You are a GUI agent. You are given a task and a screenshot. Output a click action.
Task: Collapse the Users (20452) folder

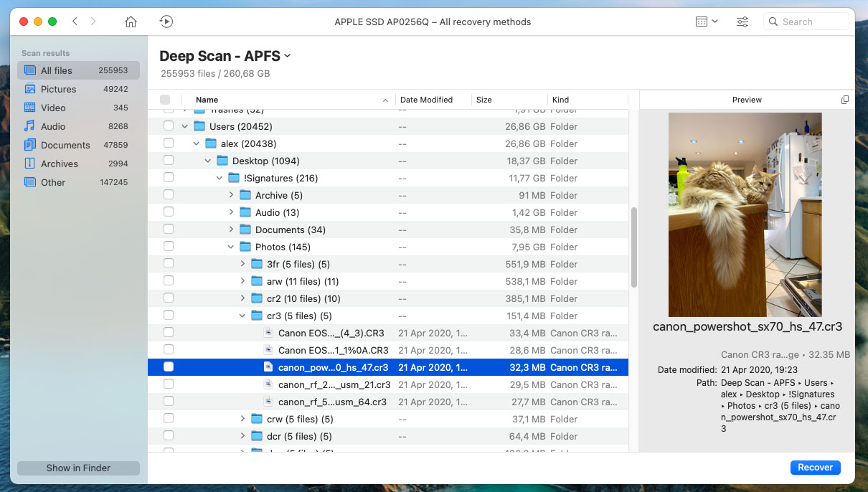click(185, 126)
